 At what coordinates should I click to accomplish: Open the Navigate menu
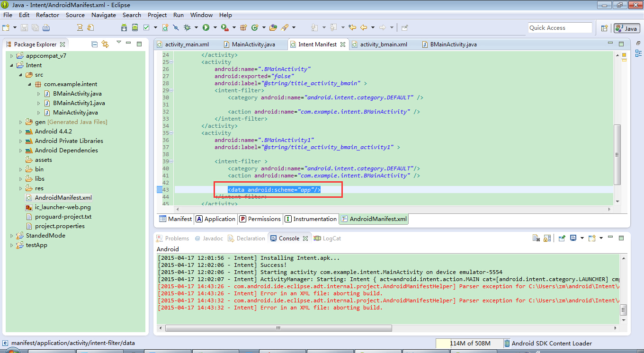[104, 15]
